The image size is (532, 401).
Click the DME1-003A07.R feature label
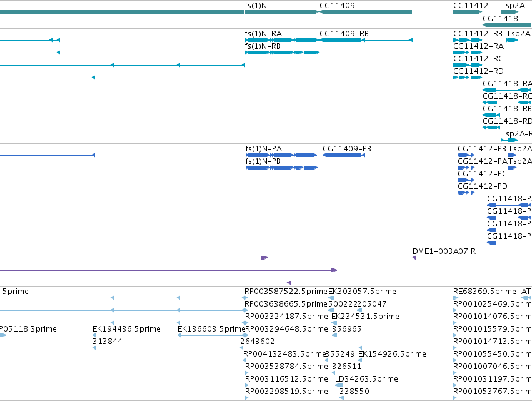pyautogui.click(x=444, y=251)
